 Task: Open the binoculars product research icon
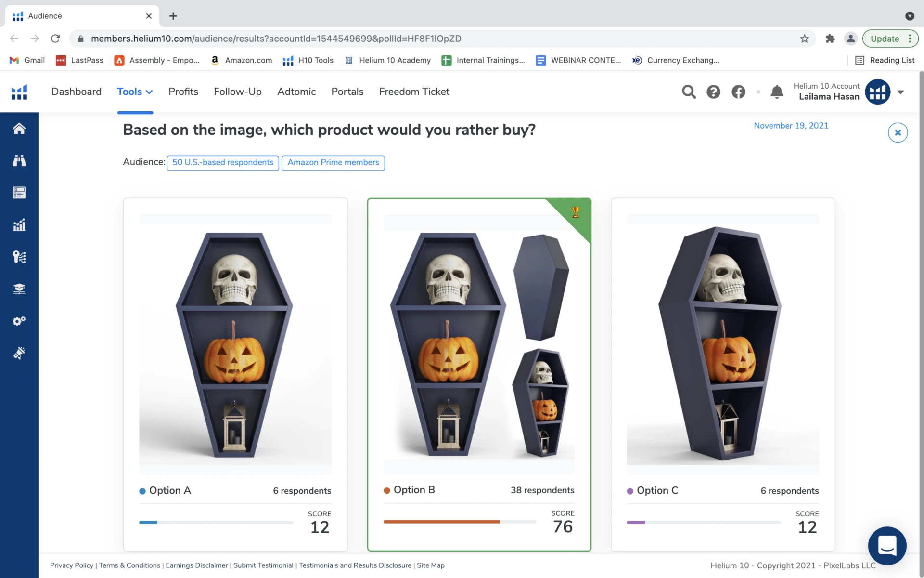19,160
